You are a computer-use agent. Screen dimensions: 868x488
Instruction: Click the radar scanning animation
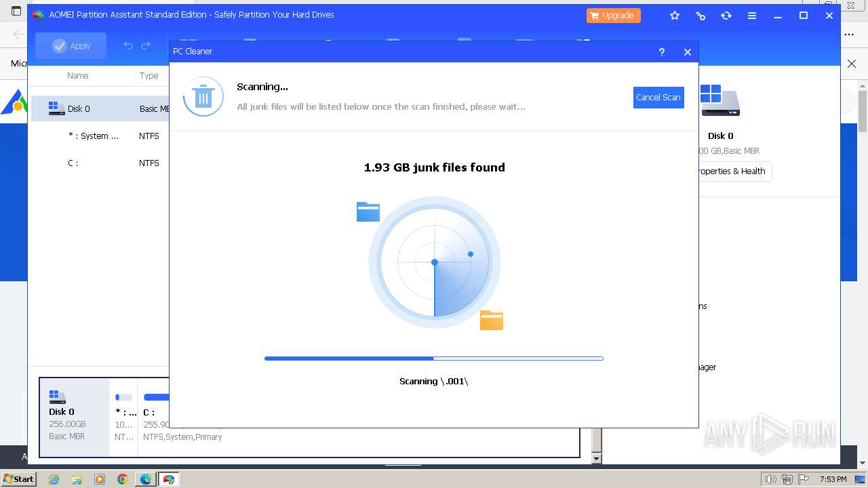click(435, 262)
